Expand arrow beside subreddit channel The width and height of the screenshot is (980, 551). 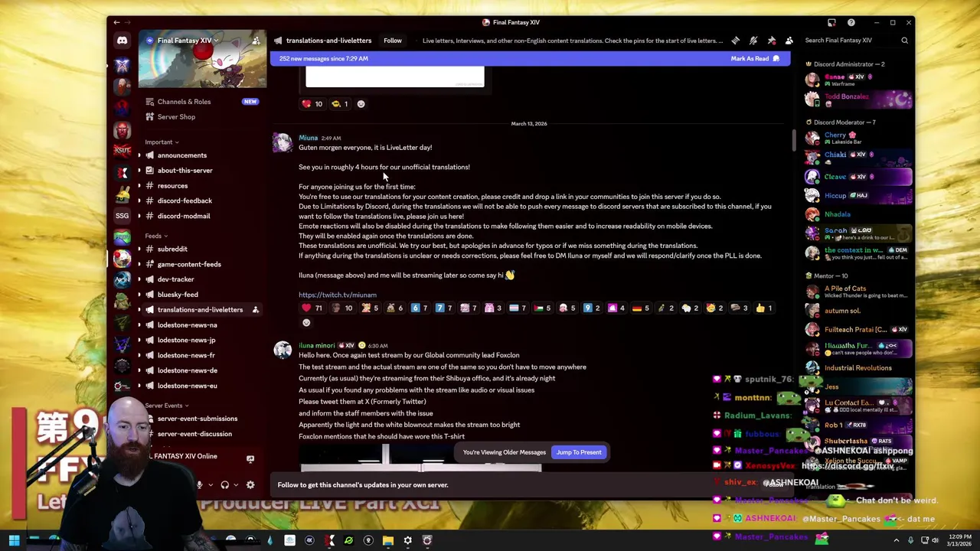click(x=140, y=249)
